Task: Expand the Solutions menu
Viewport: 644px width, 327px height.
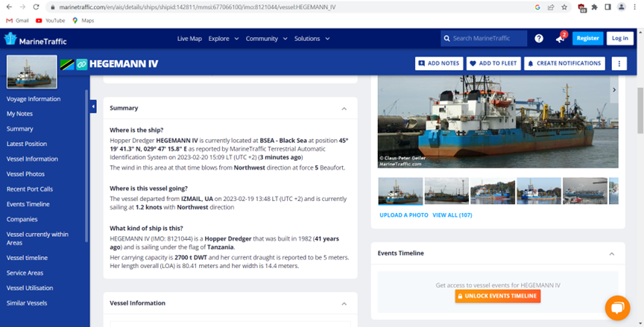Action: (x=312, y=39)
